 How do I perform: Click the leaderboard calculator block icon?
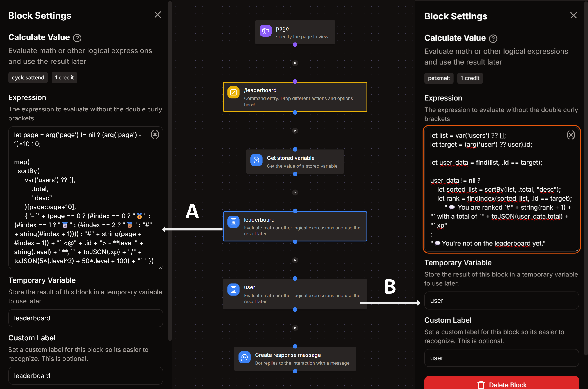[x=233, y=222]
